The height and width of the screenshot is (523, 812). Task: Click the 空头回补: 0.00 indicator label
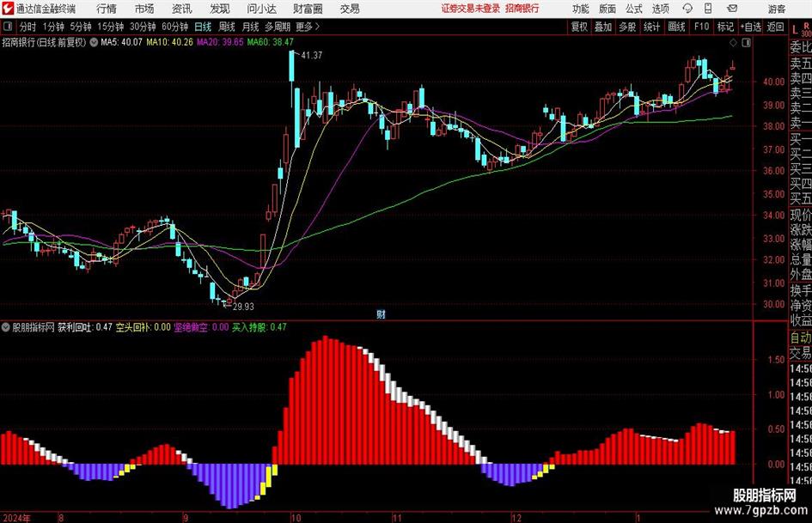(143, 327)
